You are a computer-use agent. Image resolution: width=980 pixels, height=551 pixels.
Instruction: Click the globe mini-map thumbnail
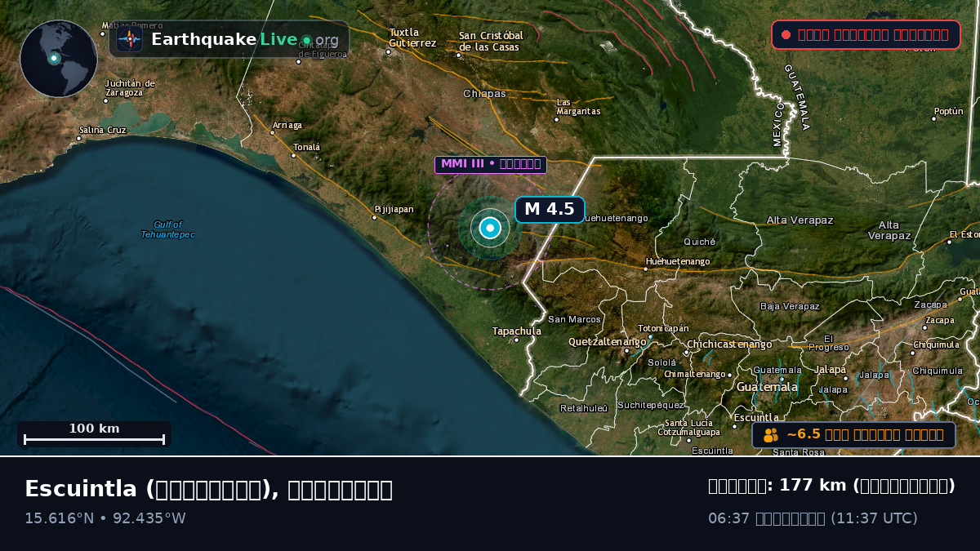tap(58, 59)
